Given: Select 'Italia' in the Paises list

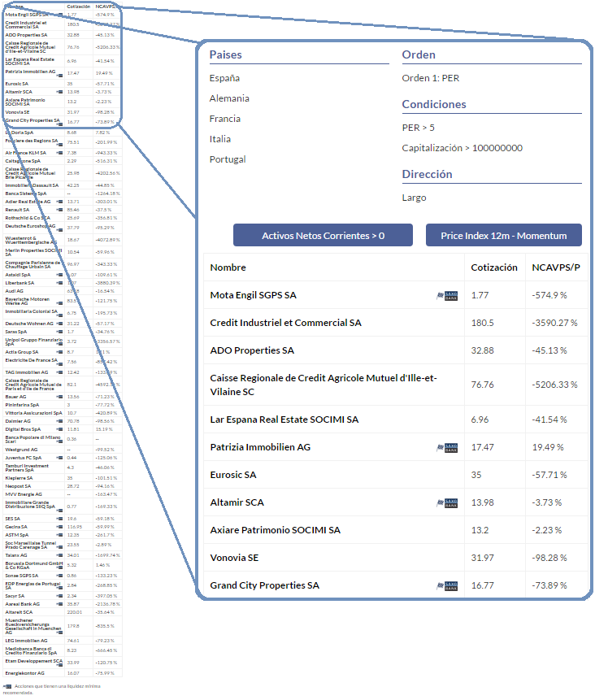Looking at the screenshot, I should click(220, 139).
